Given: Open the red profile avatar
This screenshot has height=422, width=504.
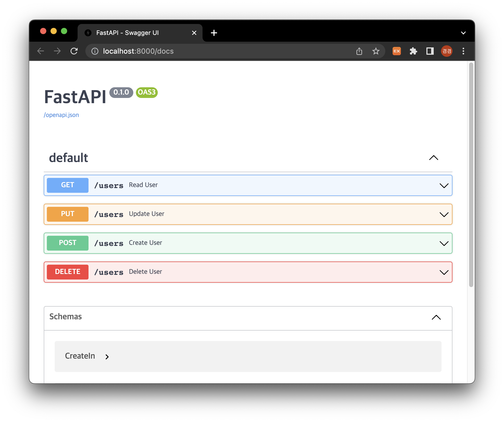Looking at the screenshot, I should click(446, 51).
